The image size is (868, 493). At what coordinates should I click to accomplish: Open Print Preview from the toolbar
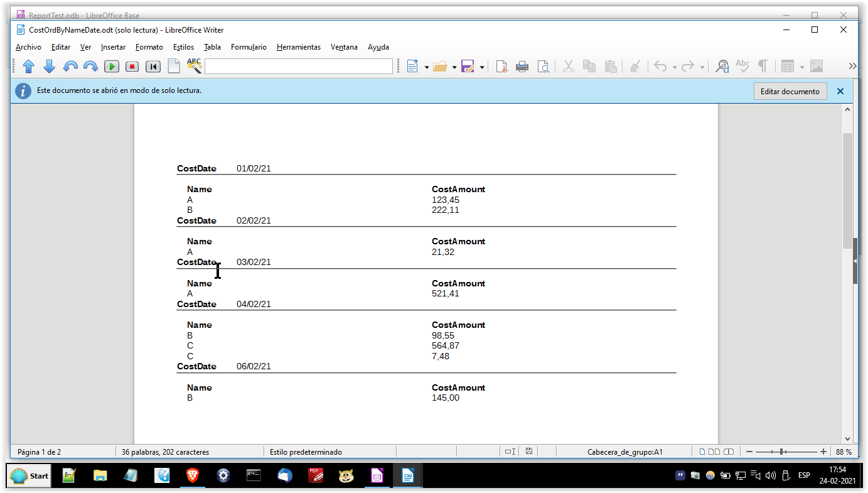click(x=543, y=67)
